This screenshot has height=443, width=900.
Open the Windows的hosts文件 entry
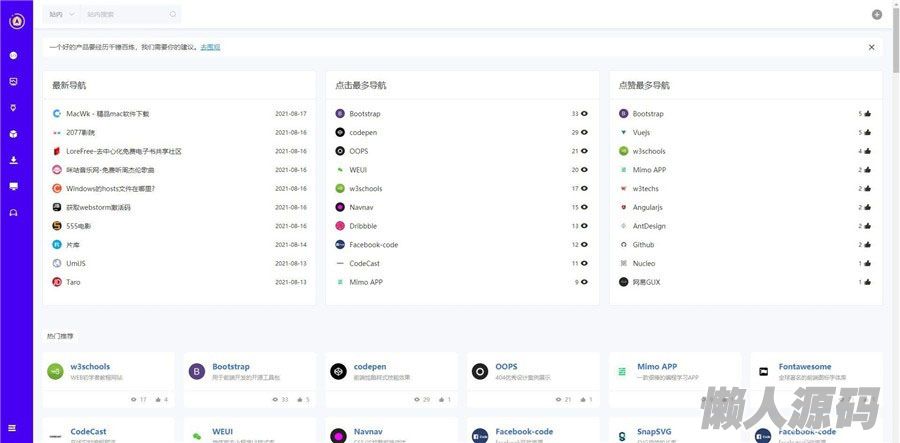110,189
